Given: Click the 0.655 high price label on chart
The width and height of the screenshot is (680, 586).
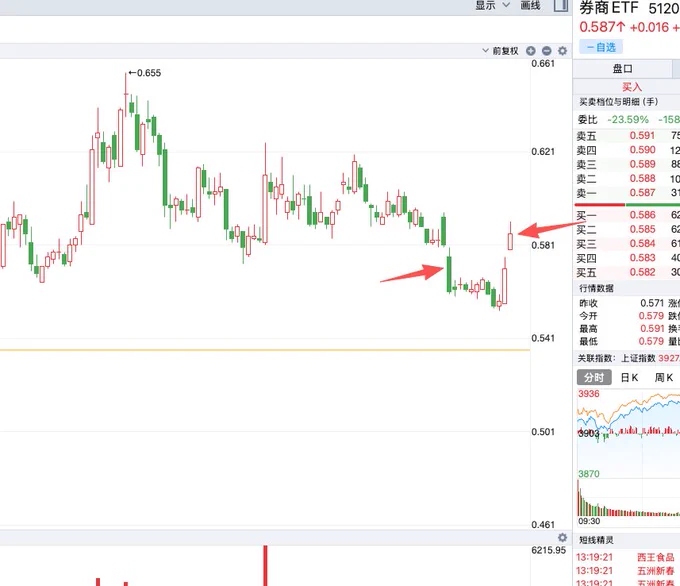Looking at the screenshot, I should click(x=149, y=73).
